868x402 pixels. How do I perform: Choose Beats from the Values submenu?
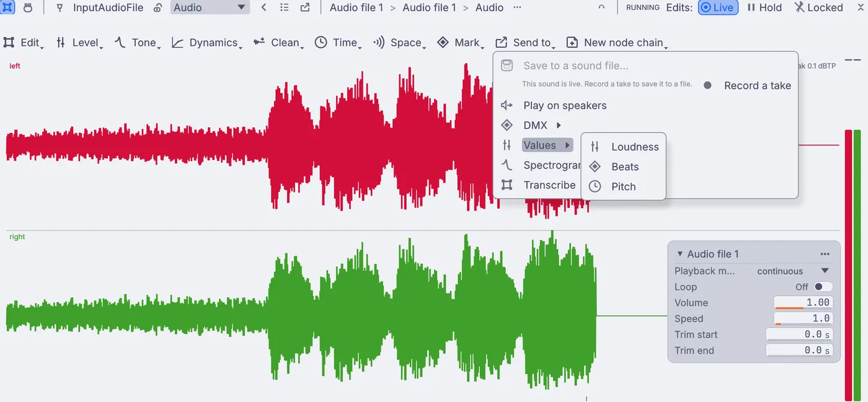pyautogui.click(x=625, y=167)
